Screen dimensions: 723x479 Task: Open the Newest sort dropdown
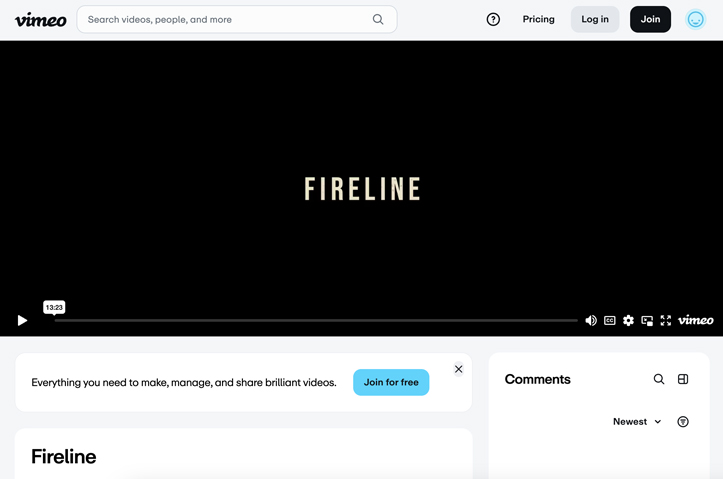(x=637, y=421)
